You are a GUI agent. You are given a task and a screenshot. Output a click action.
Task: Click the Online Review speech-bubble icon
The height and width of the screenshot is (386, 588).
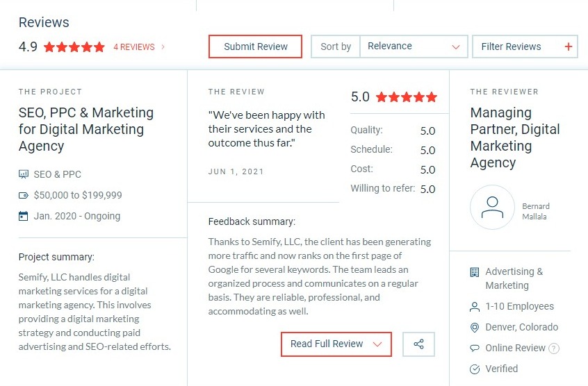[475, 349]
